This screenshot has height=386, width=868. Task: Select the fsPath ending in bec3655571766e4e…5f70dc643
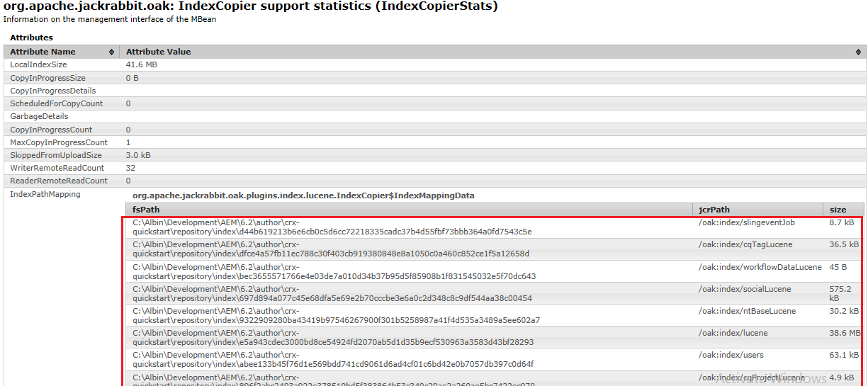coord(334,272)
